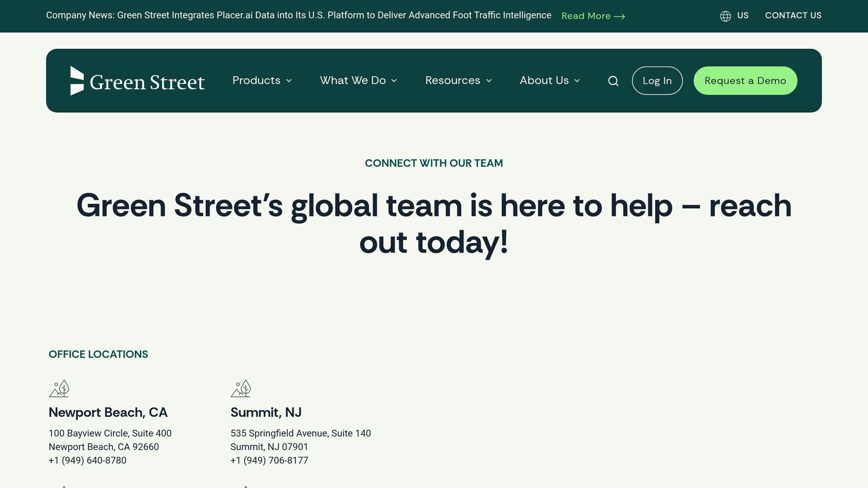
Task: Click Newport Beach phone number
Action: pyautogui.click(x=87, y=460)
